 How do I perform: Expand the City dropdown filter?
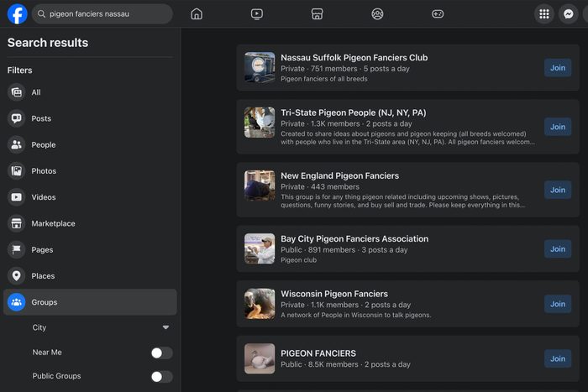pyautogui.click(x=165, y=327)
